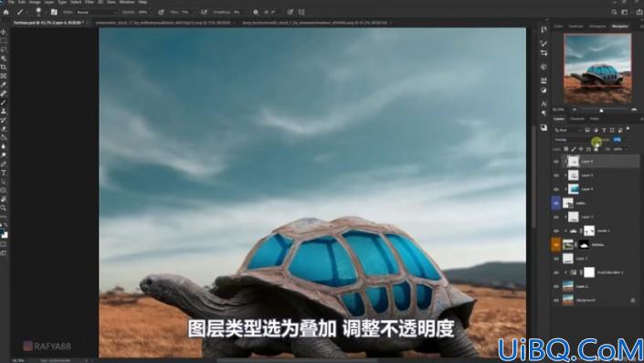Viewport: 644px width, 363px height.
Task: Click the search icon at top right
Action: [614, 12]
